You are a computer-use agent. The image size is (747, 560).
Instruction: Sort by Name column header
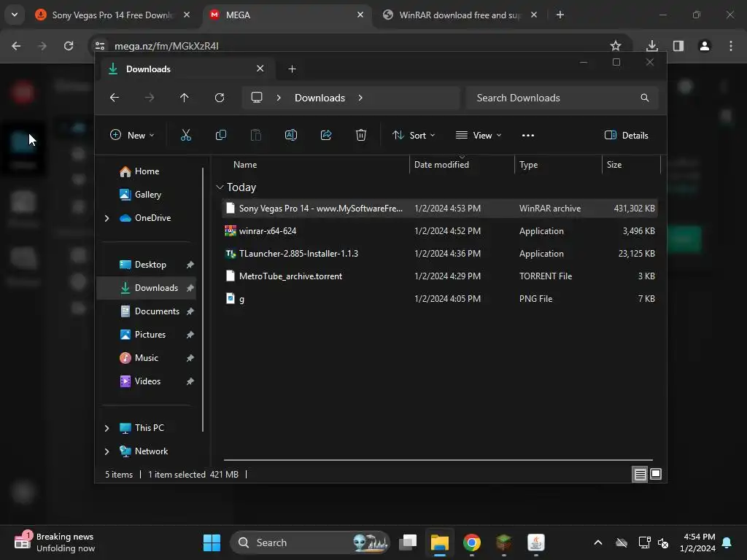pos(245,165)
